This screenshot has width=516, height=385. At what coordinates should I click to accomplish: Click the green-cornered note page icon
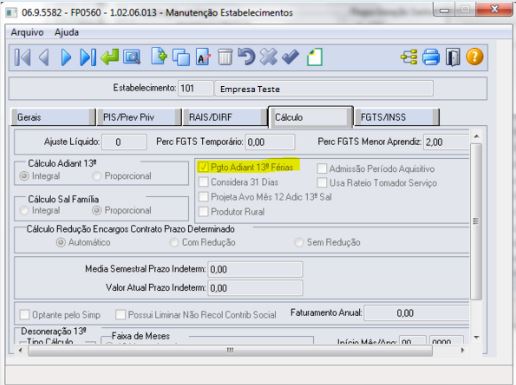click(315, 57)
